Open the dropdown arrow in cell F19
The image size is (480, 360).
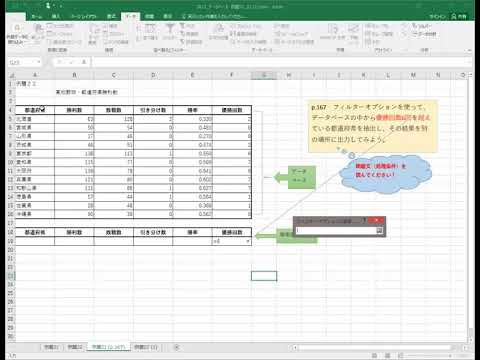tap(248, 241)
